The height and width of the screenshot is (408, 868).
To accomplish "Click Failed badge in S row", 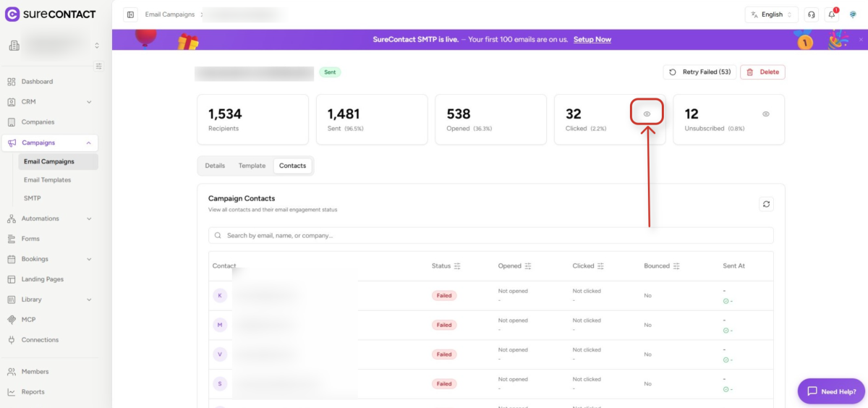I will tap(443, 384).
